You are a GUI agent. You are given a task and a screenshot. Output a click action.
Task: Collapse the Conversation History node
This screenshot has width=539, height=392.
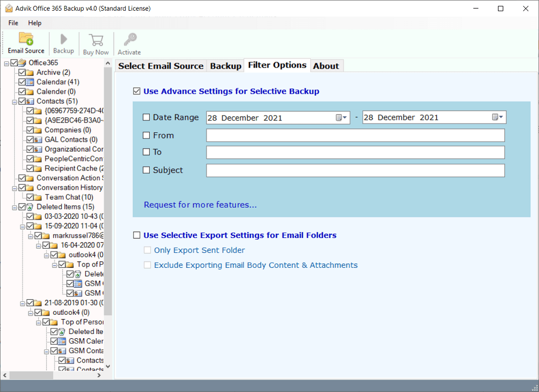14,189
